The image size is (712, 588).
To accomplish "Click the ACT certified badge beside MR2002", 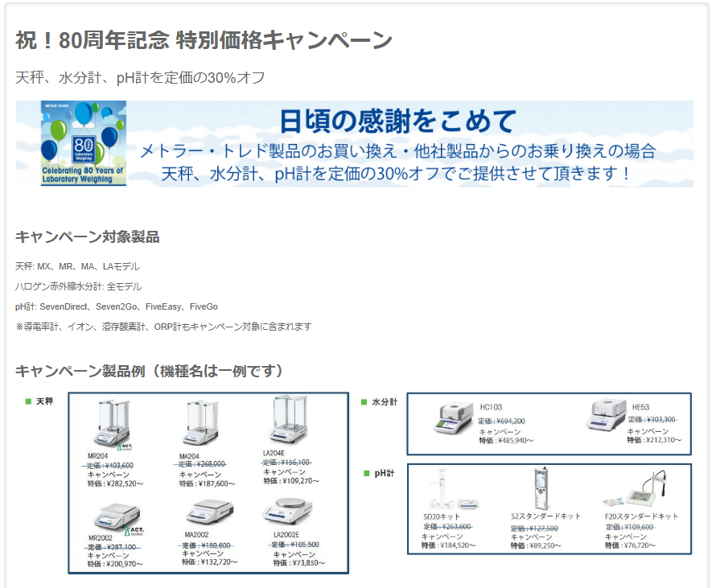I will pyautogui.click(x=134, y=530).
